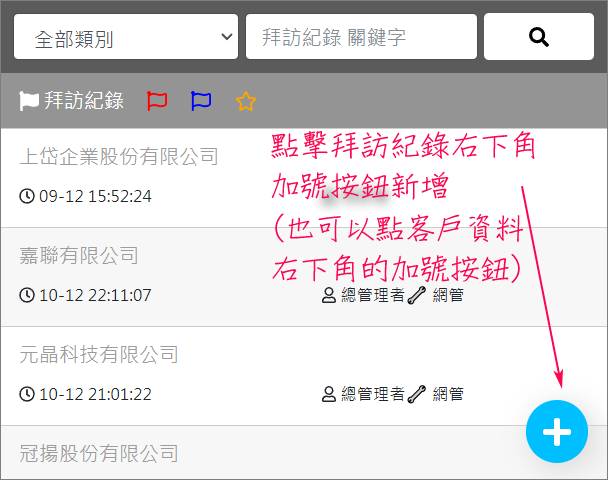Click person icon in 嘉聯有限公司 row
The image size is (608, 480).
click(329, 295)
